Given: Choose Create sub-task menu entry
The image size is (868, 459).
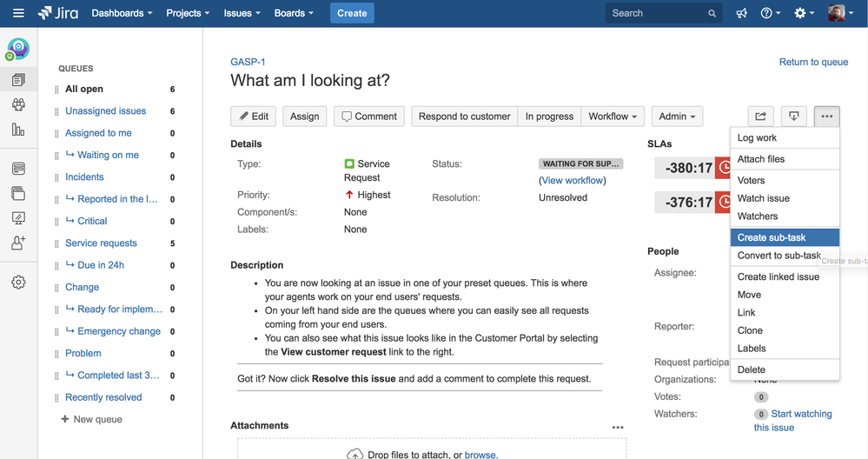Looking at the screenshot, I should coord(785,237).
